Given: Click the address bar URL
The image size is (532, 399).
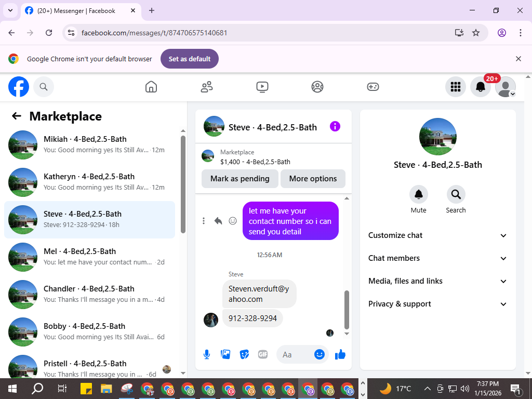Looking at the screenshot, I should (x=154, y=33).
